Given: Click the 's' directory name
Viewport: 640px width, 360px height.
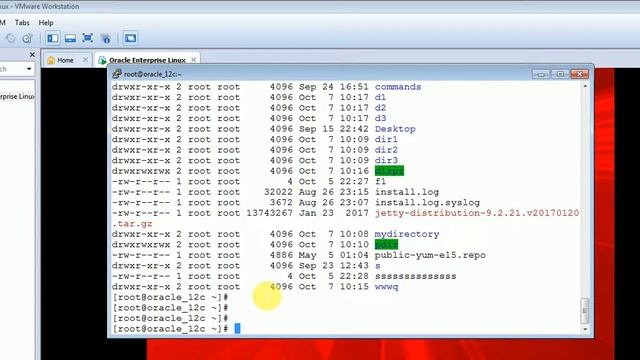Looking at the screenshot, I should point(378,266).
